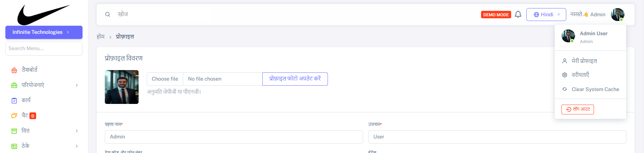Open the चैट chat bubble icon
The width and height of the screenshot is (644, 153).
pos(14,116)
